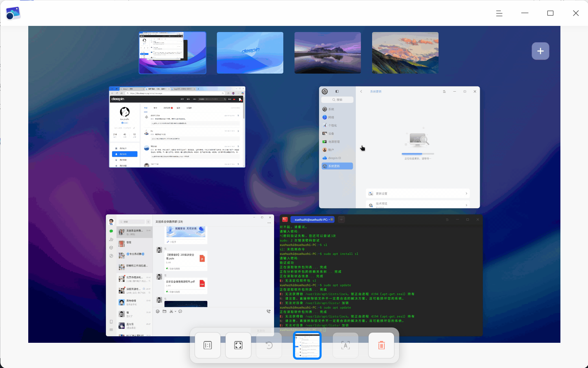Open the 黑色电视 conversation in the chat list

(x=134, y=302)
